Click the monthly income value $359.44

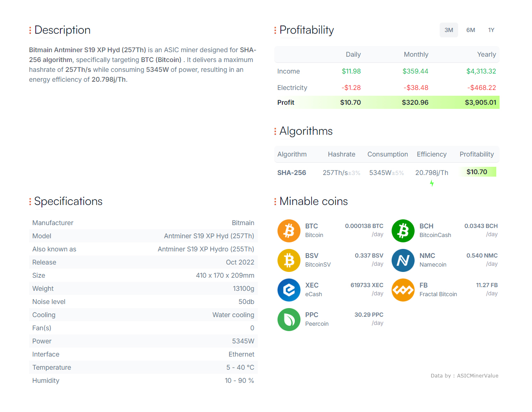(x=415, y=71)
